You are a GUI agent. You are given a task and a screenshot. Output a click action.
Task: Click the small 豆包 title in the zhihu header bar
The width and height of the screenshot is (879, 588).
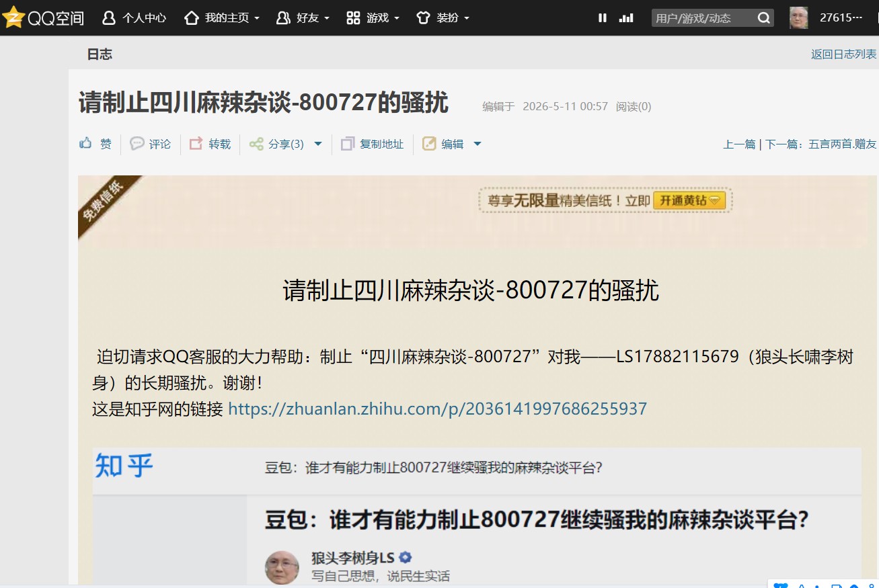click(433, 468)
